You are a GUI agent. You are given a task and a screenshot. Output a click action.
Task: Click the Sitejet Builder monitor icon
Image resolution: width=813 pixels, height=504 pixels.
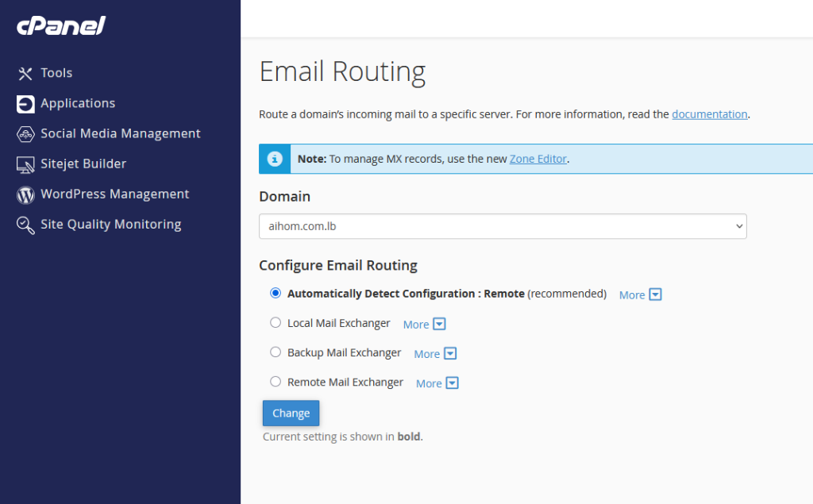point(25,165)
